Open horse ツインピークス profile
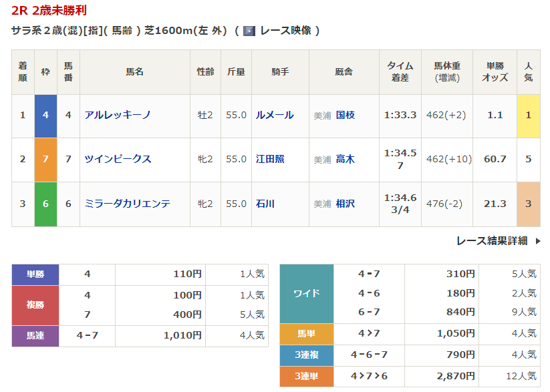The width and height of the screenshot is (550, 392). click(x=118, y=159)
